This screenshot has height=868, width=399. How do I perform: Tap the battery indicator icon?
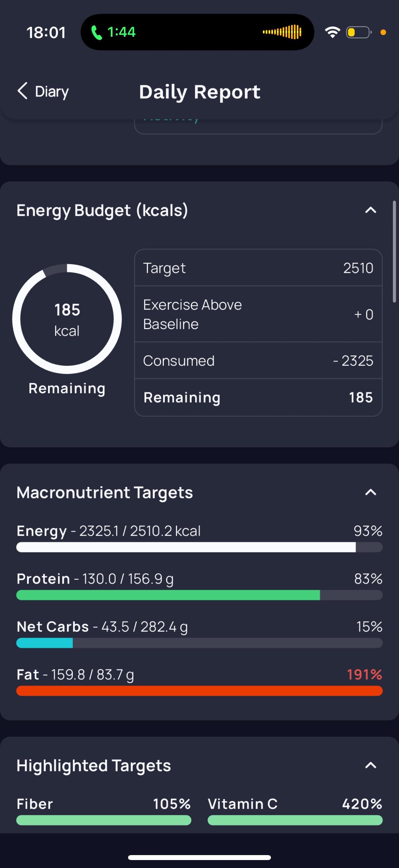click(x=359, y=32)
